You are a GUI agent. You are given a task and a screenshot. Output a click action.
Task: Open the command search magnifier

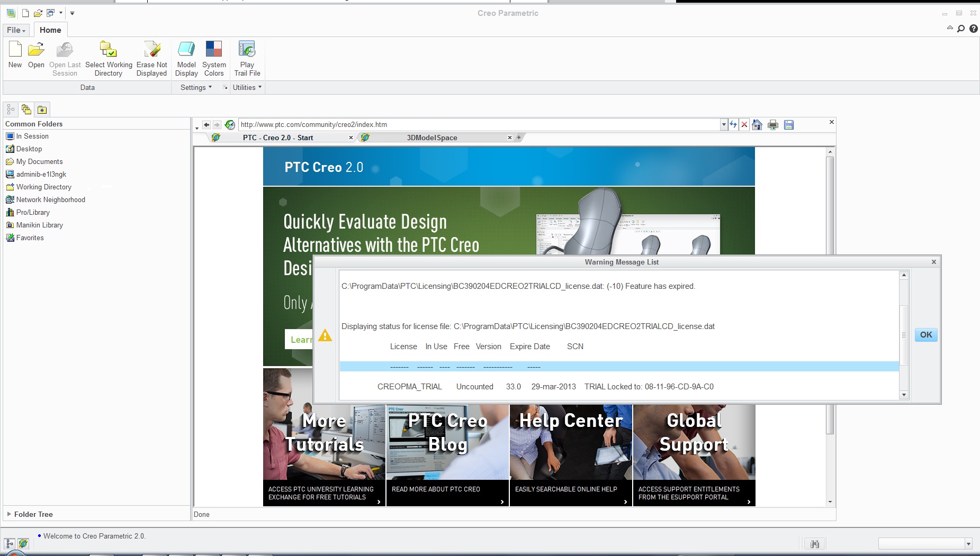coord(961,29)
